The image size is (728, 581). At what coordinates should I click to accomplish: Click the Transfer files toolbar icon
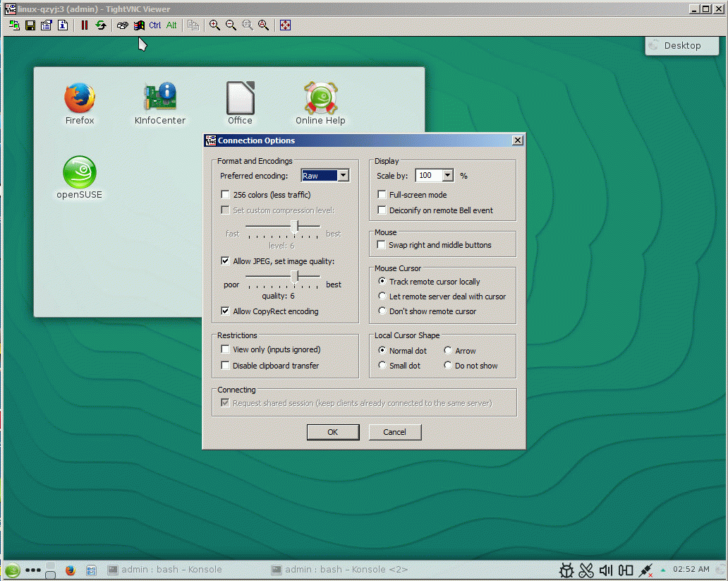tap(193, 25)
